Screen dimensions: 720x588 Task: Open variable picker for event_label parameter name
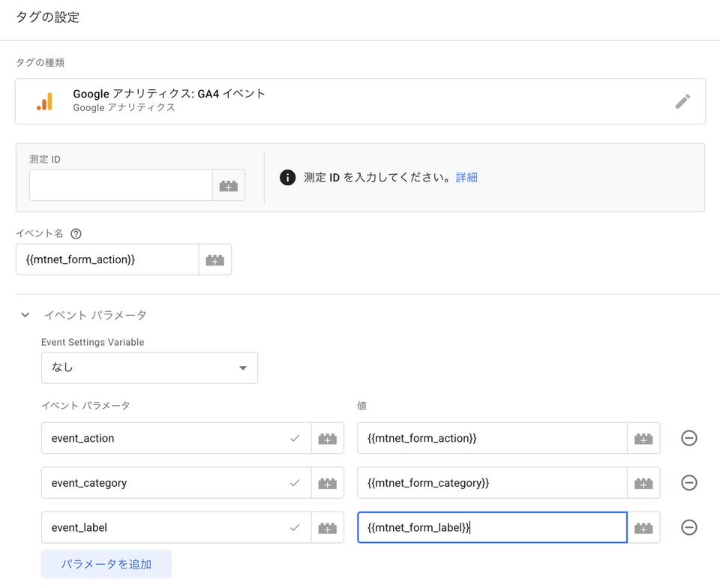[x=328, y=528]
